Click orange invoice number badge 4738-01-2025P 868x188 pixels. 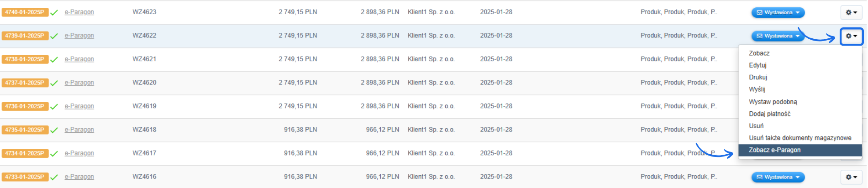click(x=25, y=59)
